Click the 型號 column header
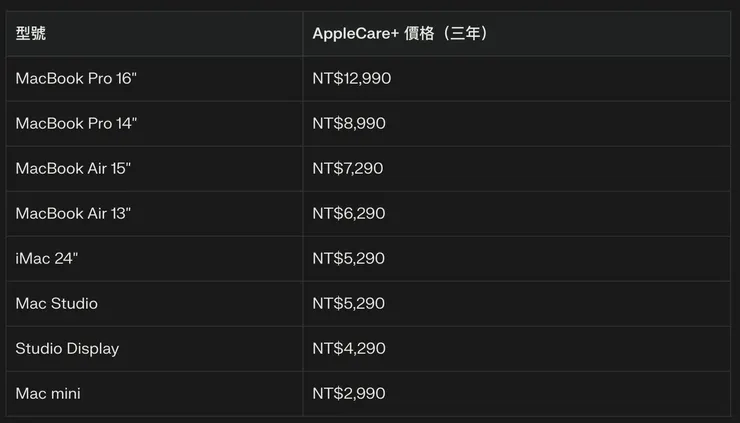The height and width of the screenshot is (423, 740). point(31,34)
